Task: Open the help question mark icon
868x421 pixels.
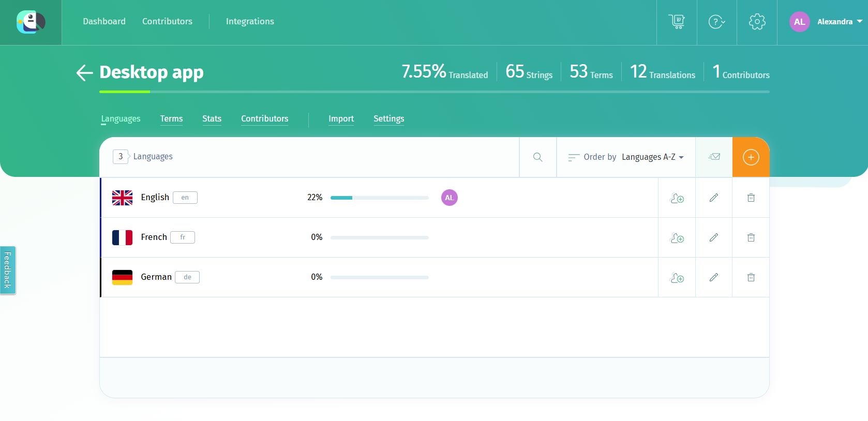Action: click(x=716, y=22)
